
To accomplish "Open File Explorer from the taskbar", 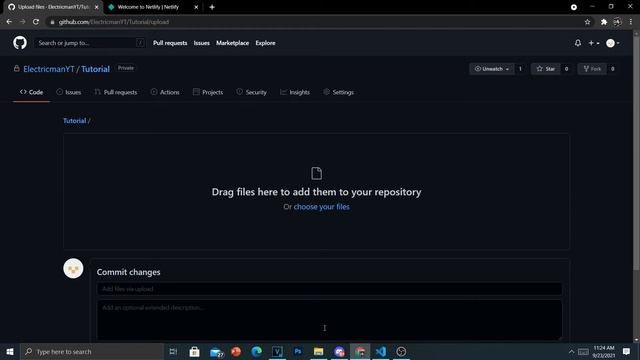I will click(319, 351).
